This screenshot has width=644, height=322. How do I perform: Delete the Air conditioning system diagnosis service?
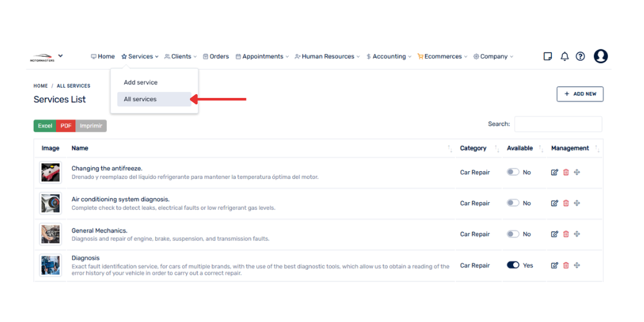point(566,204)
